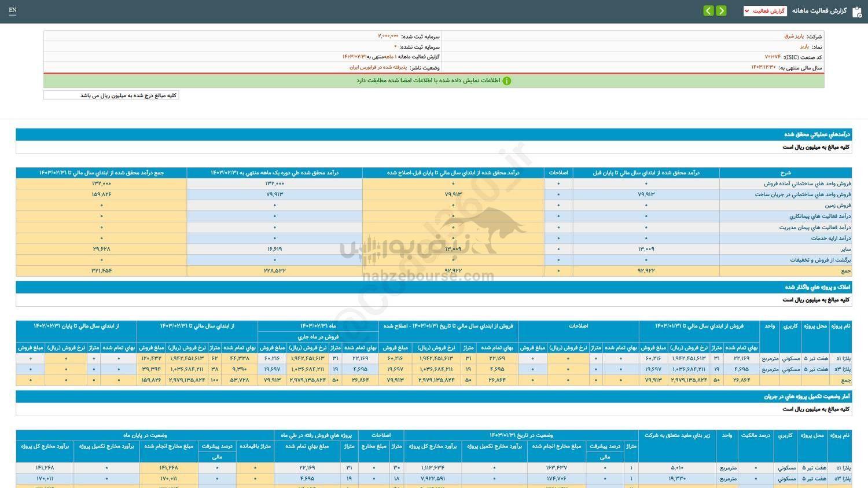Switch the page language to EN

(13, 10)
